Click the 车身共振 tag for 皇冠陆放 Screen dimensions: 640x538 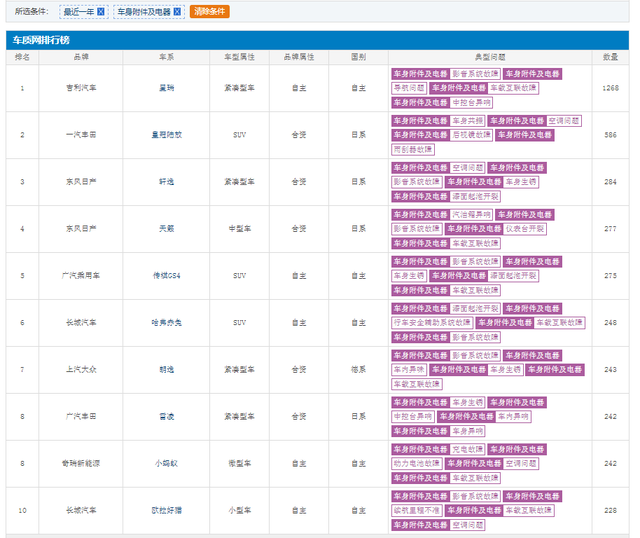point(467,121)
